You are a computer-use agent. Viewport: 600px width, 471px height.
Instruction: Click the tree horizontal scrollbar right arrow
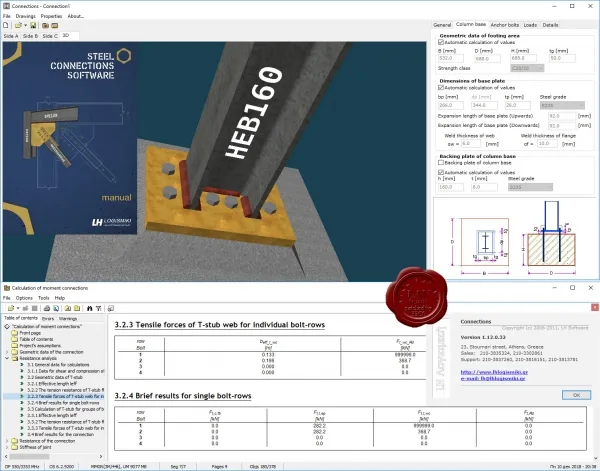pyautogui.click(x=101, y=456)
